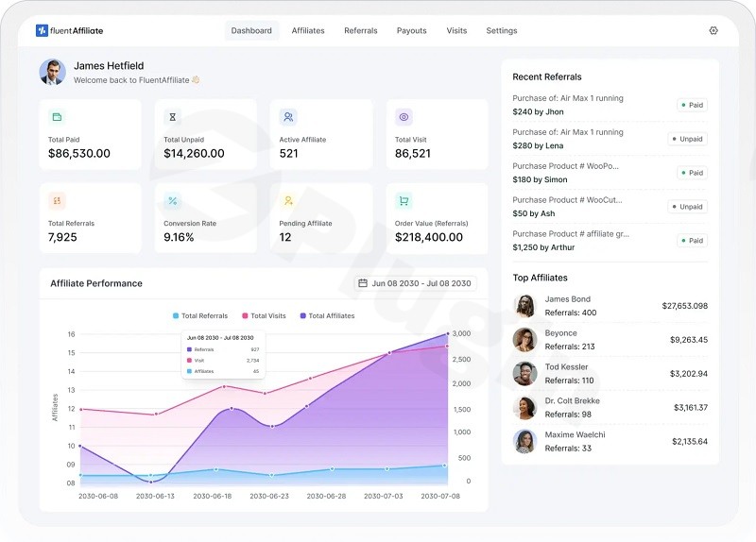The height and width of the screenshot is (542, 756).
Task: Click Total Paid value $86,530.00
Action: tap(79, 154)
